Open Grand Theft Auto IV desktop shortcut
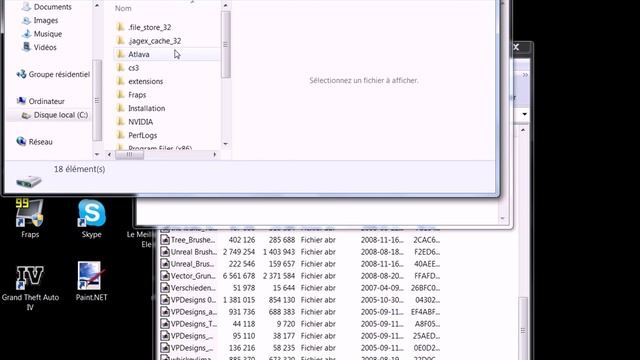 click(30, 287)
